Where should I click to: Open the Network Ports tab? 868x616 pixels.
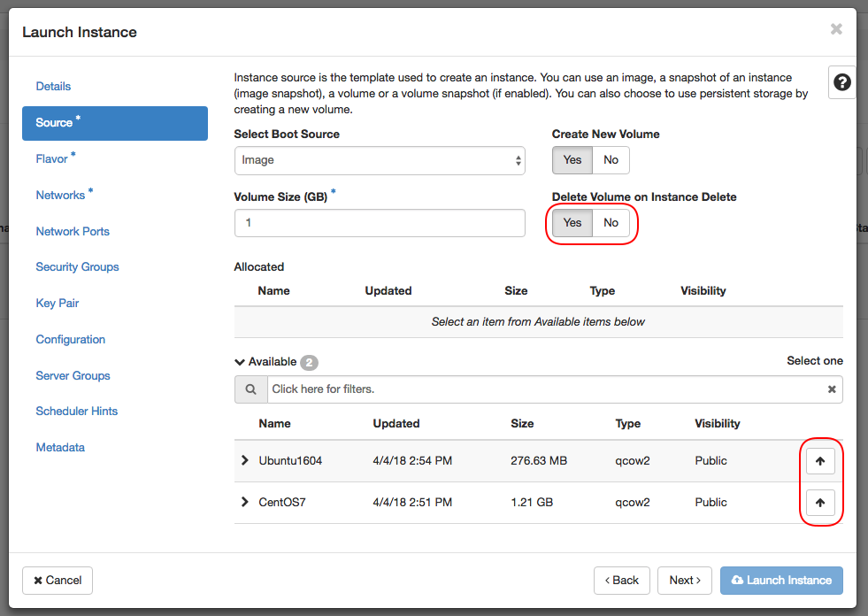[73, 232]
